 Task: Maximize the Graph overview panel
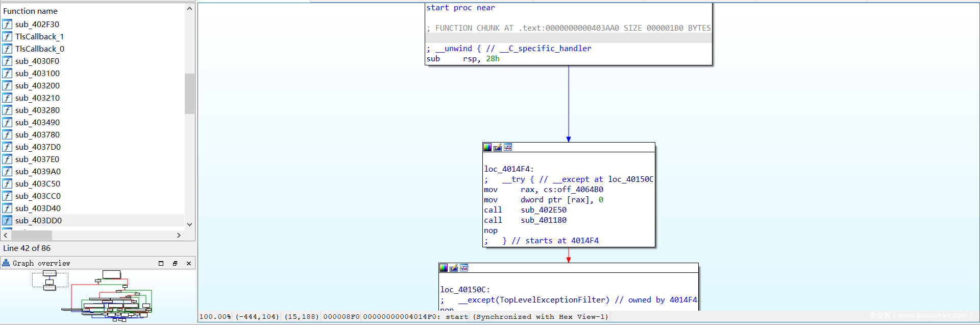(161, 263)
